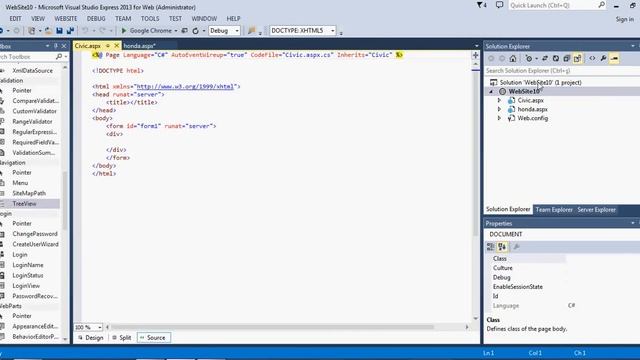Viewport: 640px width, 360px height.
Task: Click the New Project icon in toolbar
Action: tap(31, 31)
